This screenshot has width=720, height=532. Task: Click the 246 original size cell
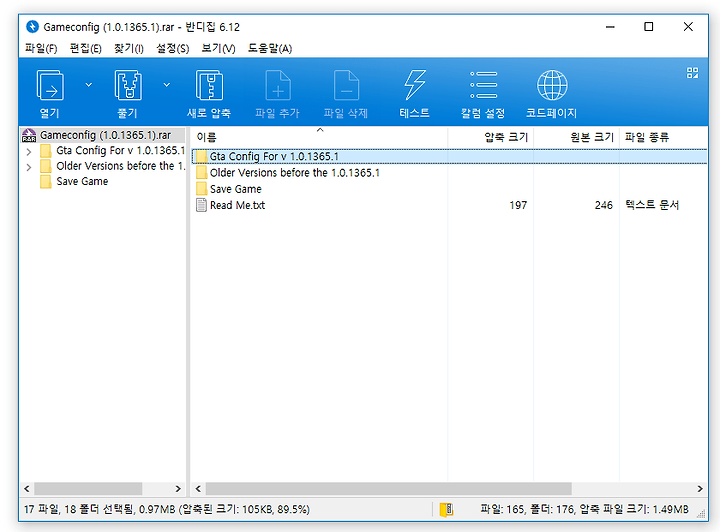[603, 206]
